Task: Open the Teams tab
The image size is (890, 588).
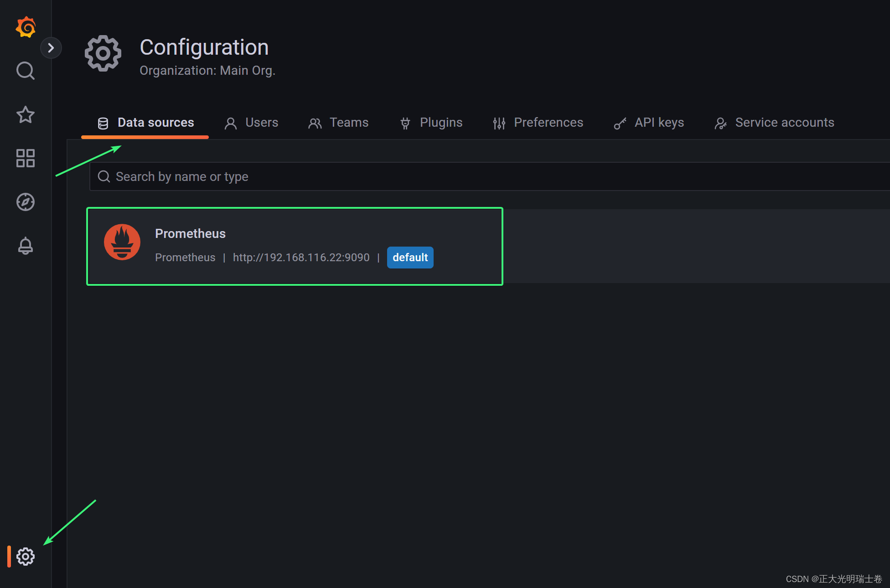Action: coord(338,123)
